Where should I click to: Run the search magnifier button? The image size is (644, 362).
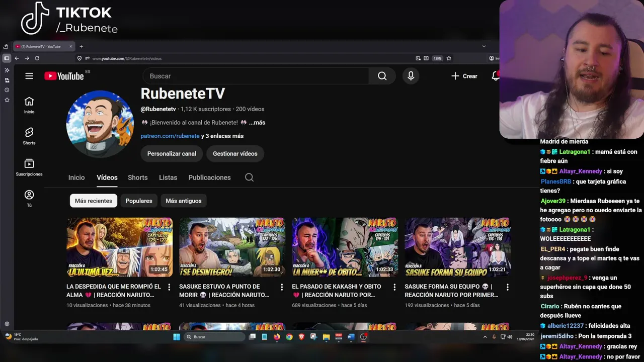coord(382,76)
